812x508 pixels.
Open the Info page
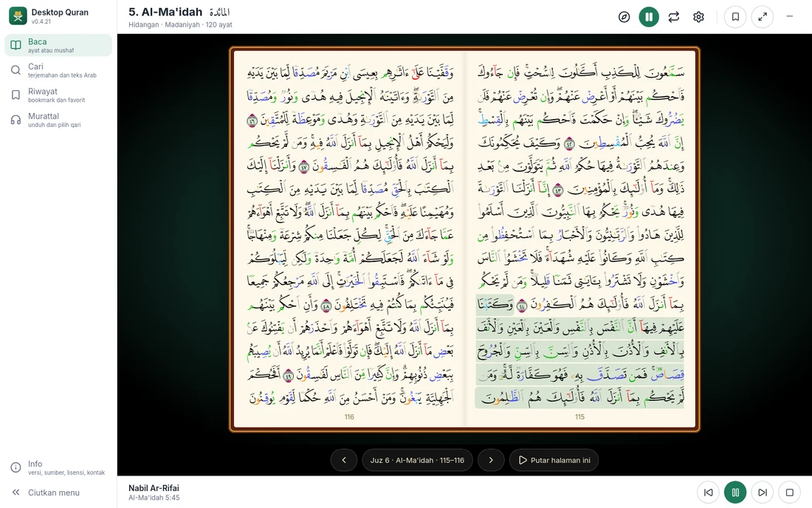pos(58,467)
